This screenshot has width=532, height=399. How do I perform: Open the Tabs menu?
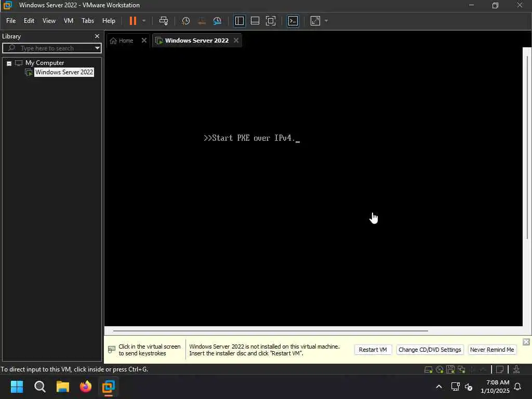tap(87, 21)
